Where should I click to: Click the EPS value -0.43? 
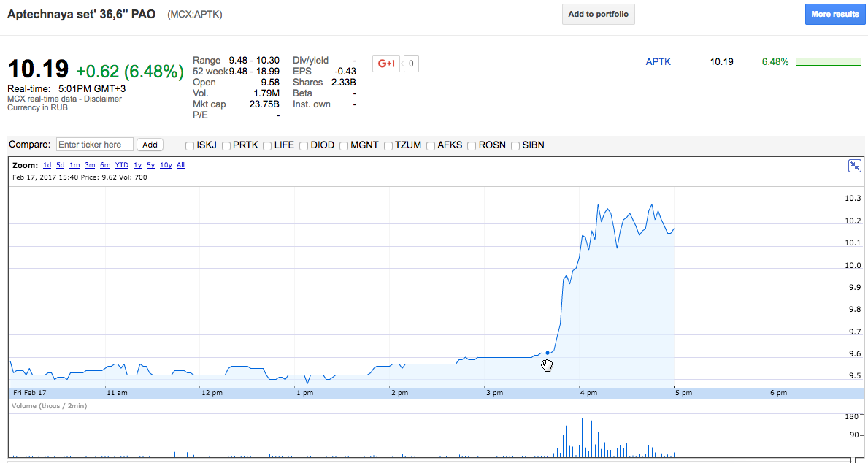pyautogui.click(x=345, y=72)
